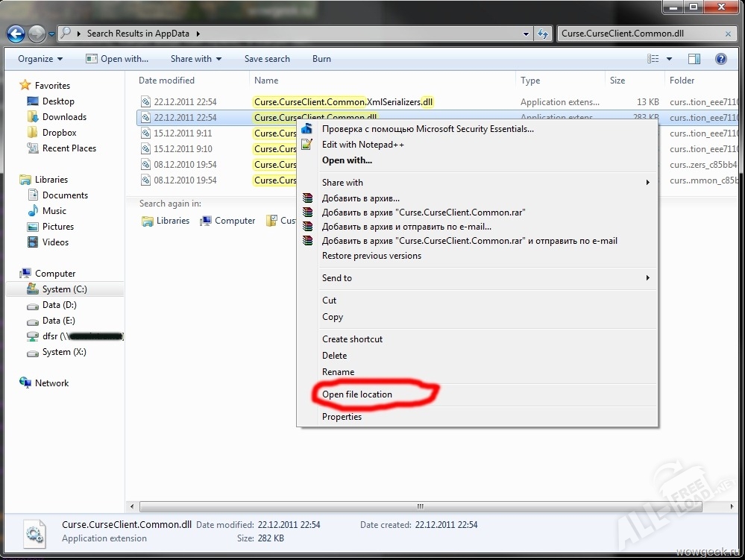This screenshot has height=560, width=745.
Task: Select Properties in the context menu
Action: [342, 417]
